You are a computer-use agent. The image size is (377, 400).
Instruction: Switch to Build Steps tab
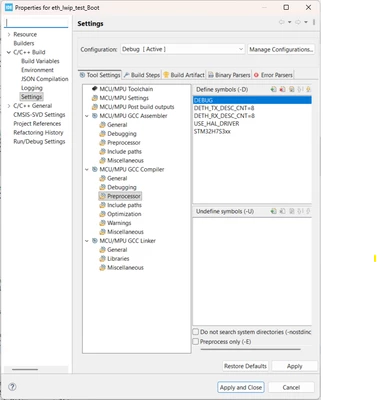(142, 75)
